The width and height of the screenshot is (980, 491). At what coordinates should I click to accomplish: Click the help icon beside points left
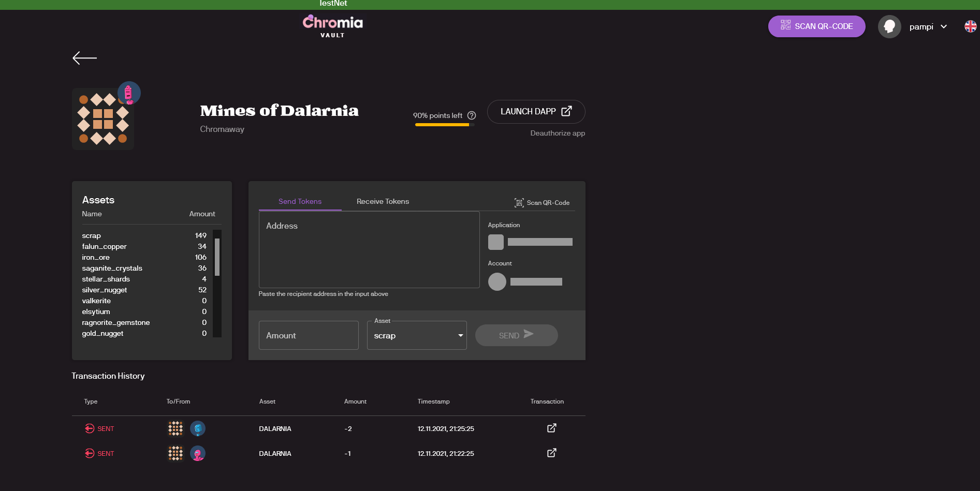point(472,115)
